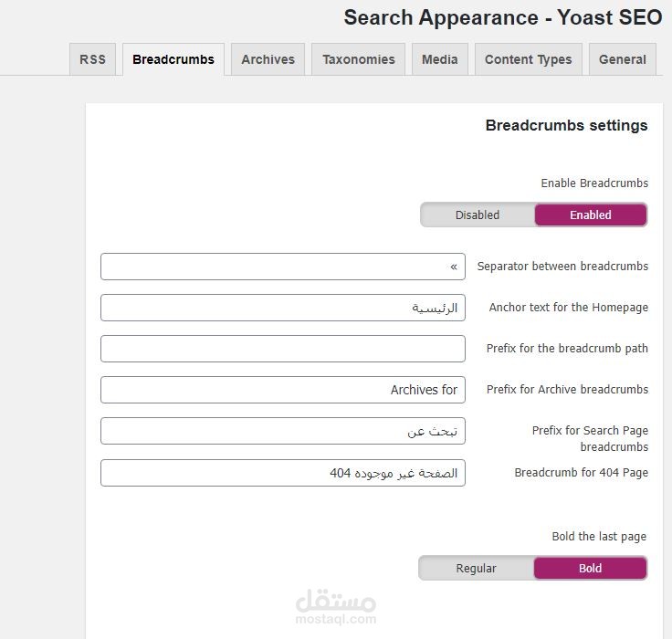Switch to the General tab
672x639 pixels.
[x=623, y=59]
